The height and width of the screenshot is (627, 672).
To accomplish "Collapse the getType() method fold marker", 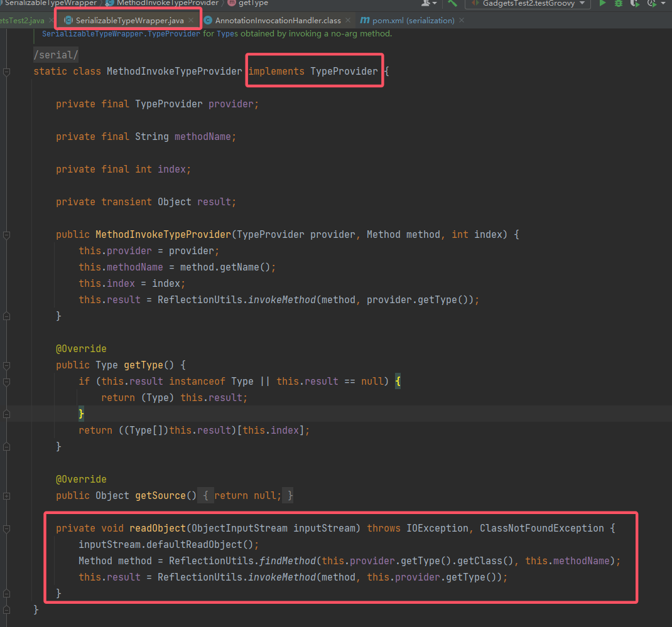I will (x=6, y=366).
